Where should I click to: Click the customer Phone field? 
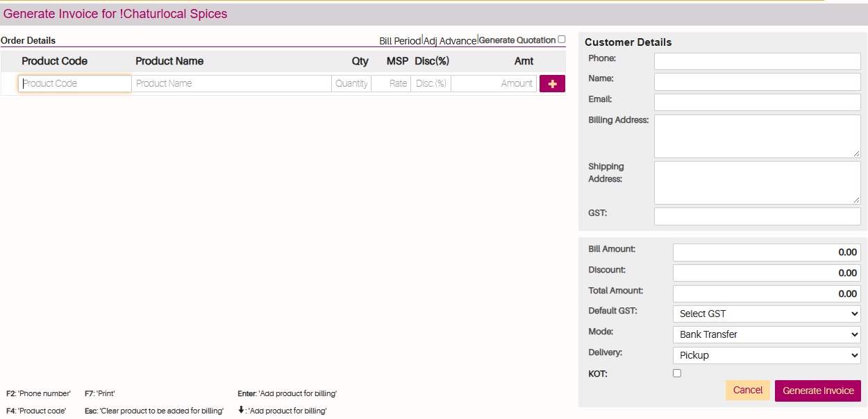758,61
